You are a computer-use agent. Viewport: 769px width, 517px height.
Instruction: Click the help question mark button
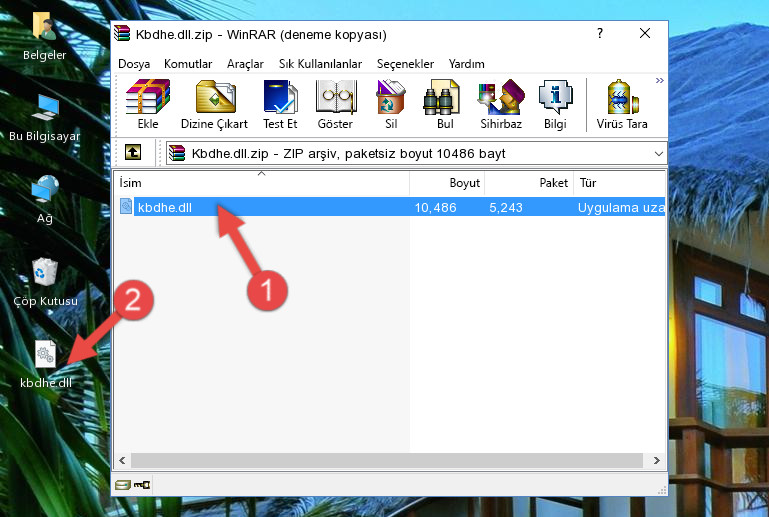point(599,33)
